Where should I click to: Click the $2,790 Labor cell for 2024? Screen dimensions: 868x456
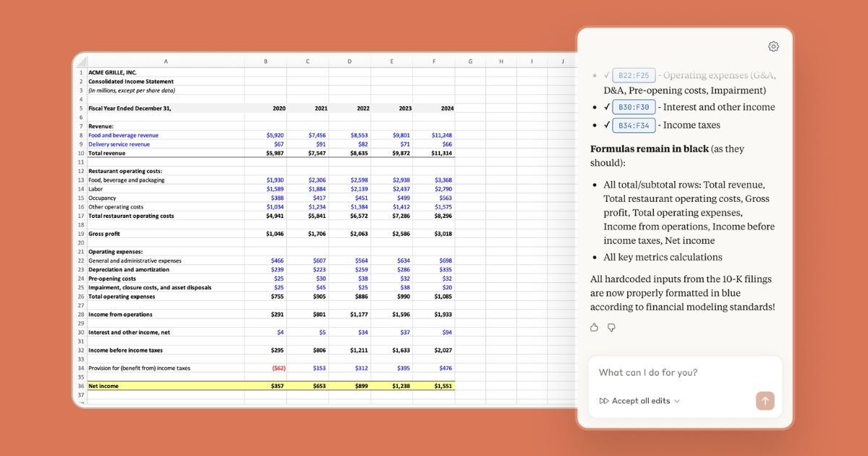(x=434, y=189)
